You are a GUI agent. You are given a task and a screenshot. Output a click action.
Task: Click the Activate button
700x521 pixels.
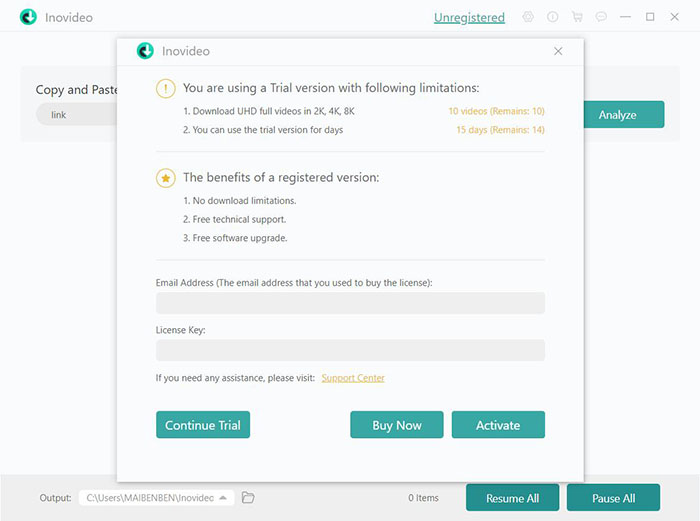pyautogui.click(x=498, y=425)
